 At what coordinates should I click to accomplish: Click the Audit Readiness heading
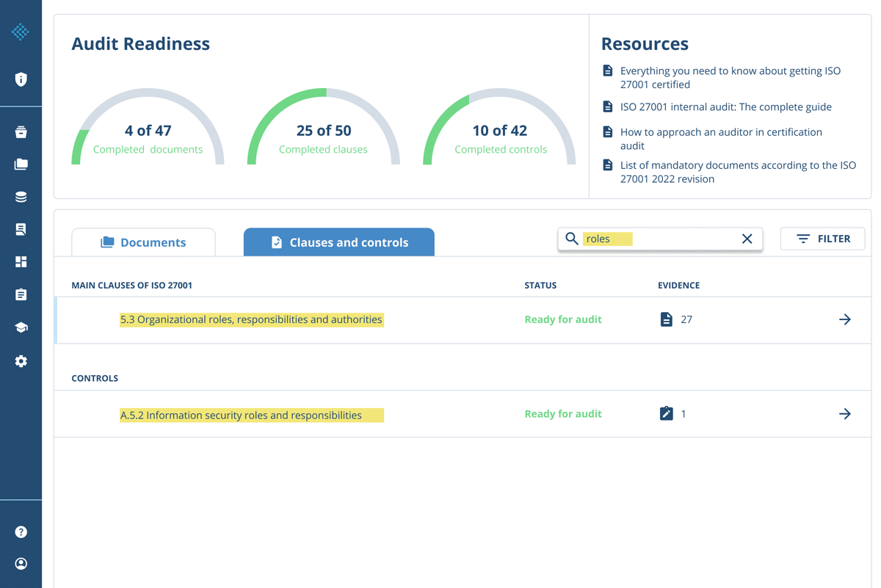(140, 44)
